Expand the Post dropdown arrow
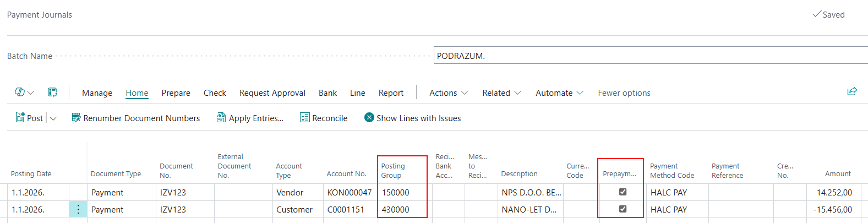868x223 pixels. point(53,118)
